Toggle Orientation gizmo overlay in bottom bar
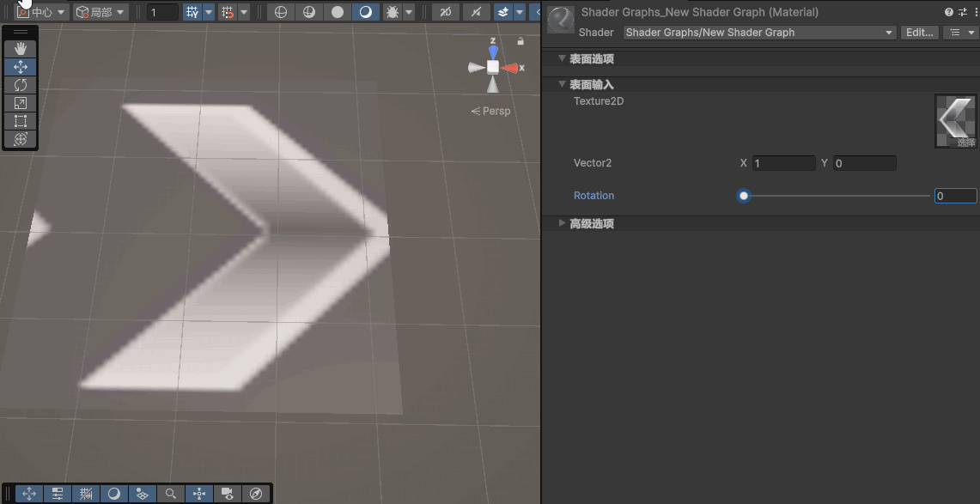Screen dimensions: 980x504 [199, 494]
